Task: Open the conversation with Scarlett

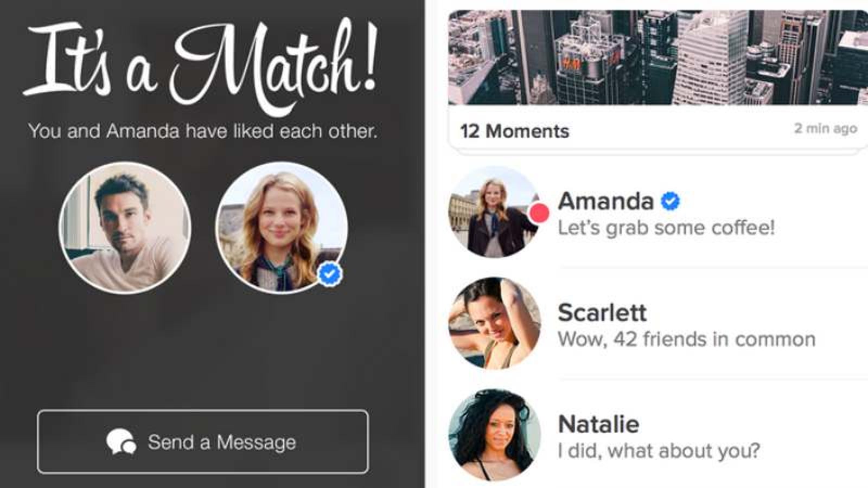Action: tap(658, 324)
